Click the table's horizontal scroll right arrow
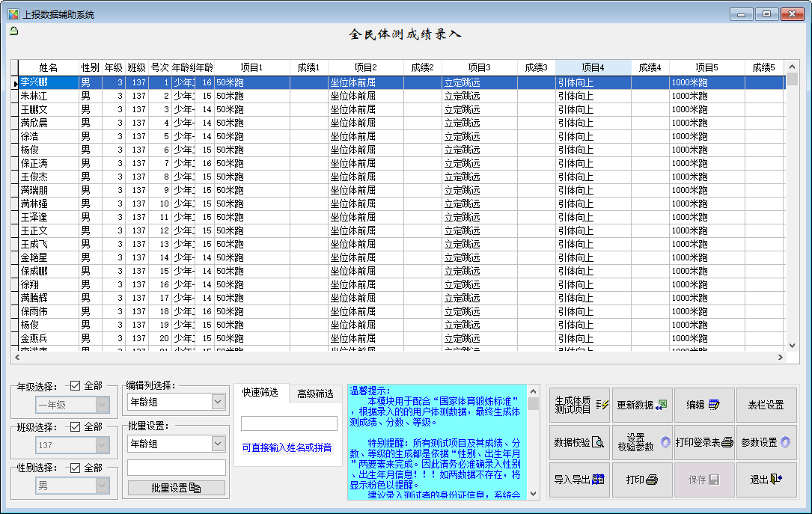 780,357
